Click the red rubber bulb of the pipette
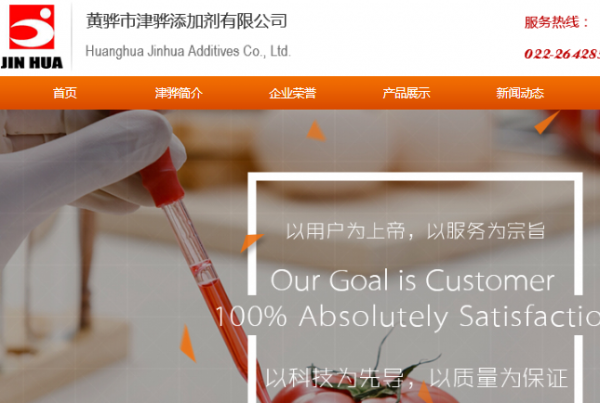Image resolution: width=600 pixels, height=403 pixels. 161,179
